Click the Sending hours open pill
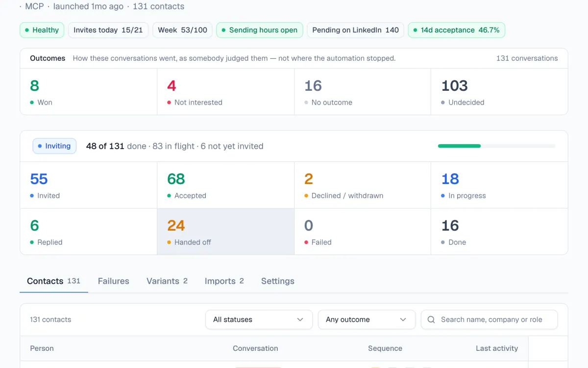The height and width of the screenshot is (368, 588). (260, 30)
